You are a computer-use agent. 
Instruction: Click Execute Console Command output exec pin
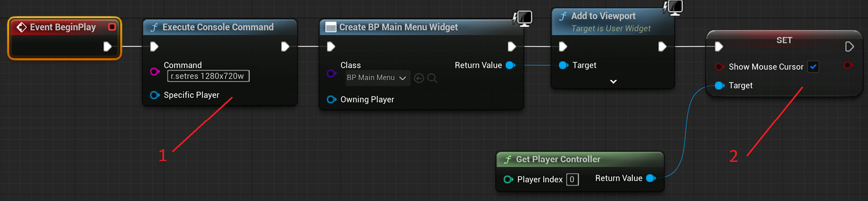pyautogui.click(x=285, y=47)
